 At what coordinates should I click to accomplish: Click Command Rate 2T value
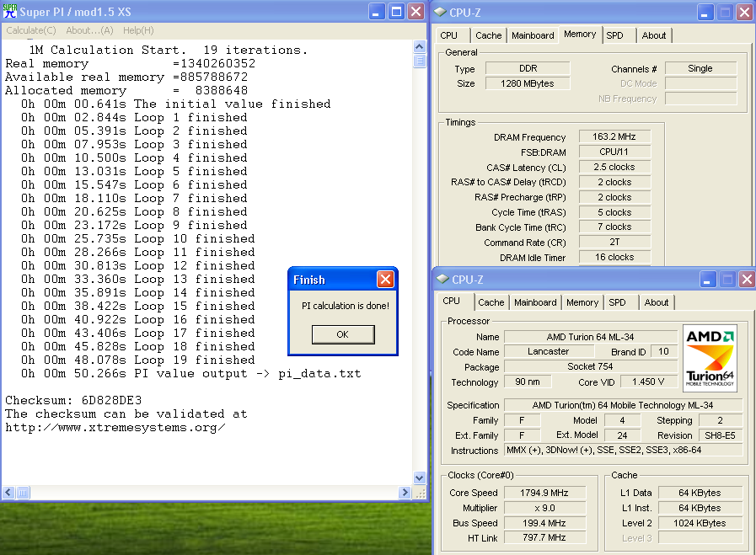[x=614, y=242]
